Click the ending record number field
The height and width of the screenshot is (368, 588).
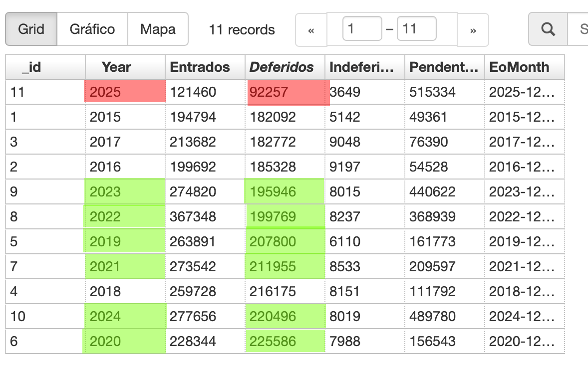click(416, 29)
